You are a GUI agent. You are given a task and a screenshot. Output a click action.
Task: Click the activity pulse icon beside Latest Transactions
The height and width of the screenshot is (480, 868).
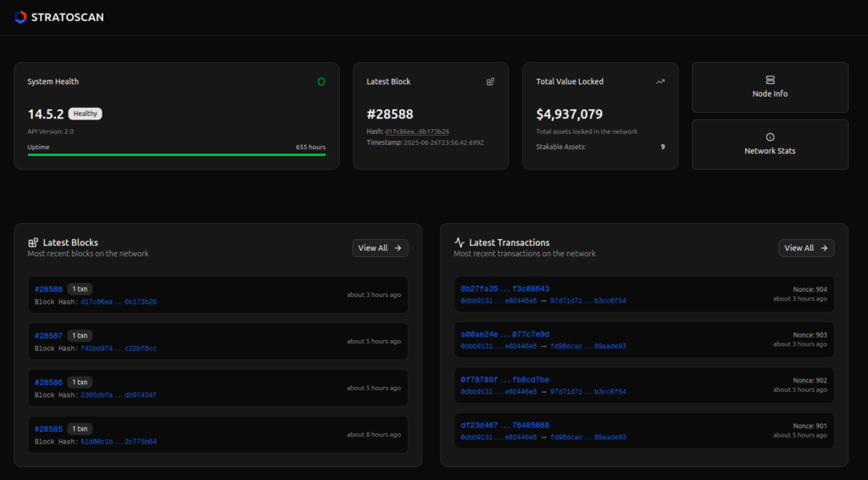click(459, 243)
